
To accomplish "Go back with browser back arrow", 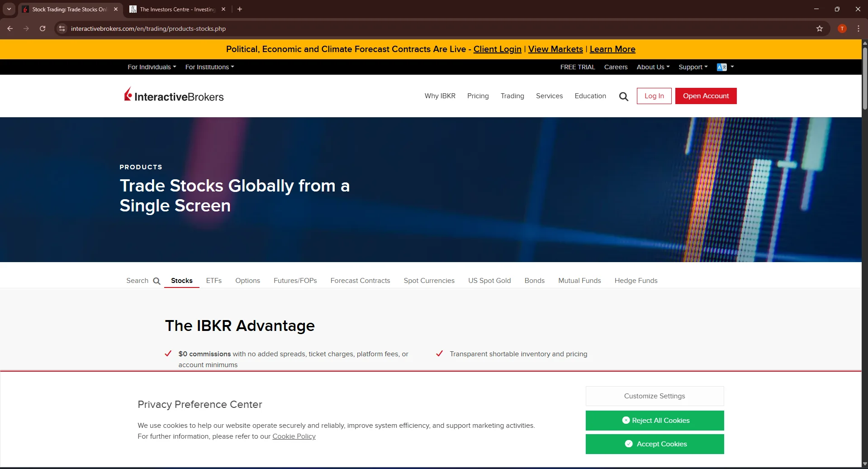I will tap(10, 29).
